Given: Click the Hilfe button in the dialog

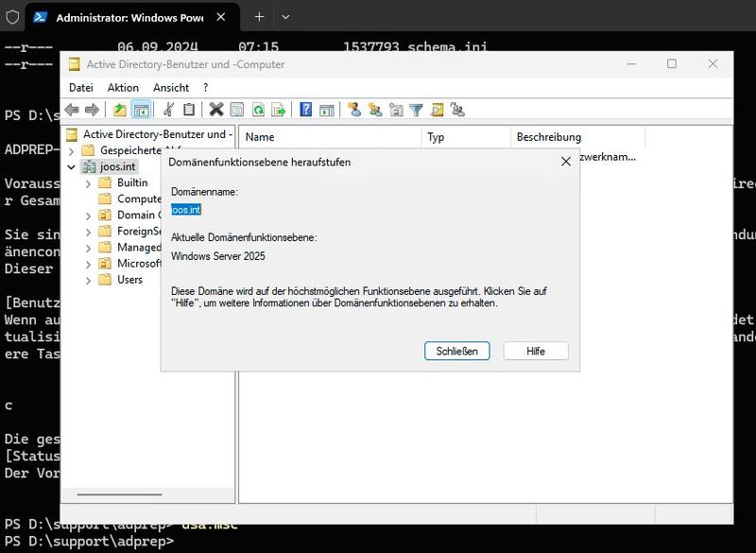Looking at the screenshot, I should pyautogui.click(x=535, y=351).
